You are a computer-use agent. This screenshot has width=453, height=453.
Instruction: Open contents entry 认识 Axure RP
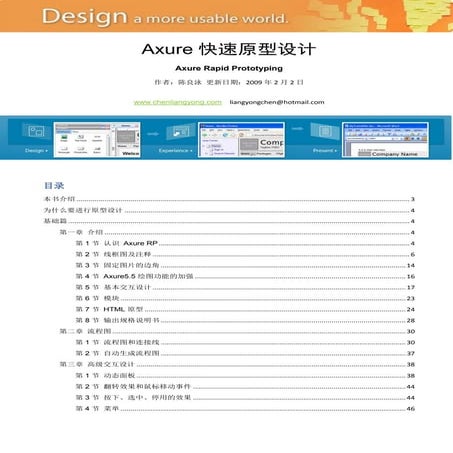click(x=245, y=243)
